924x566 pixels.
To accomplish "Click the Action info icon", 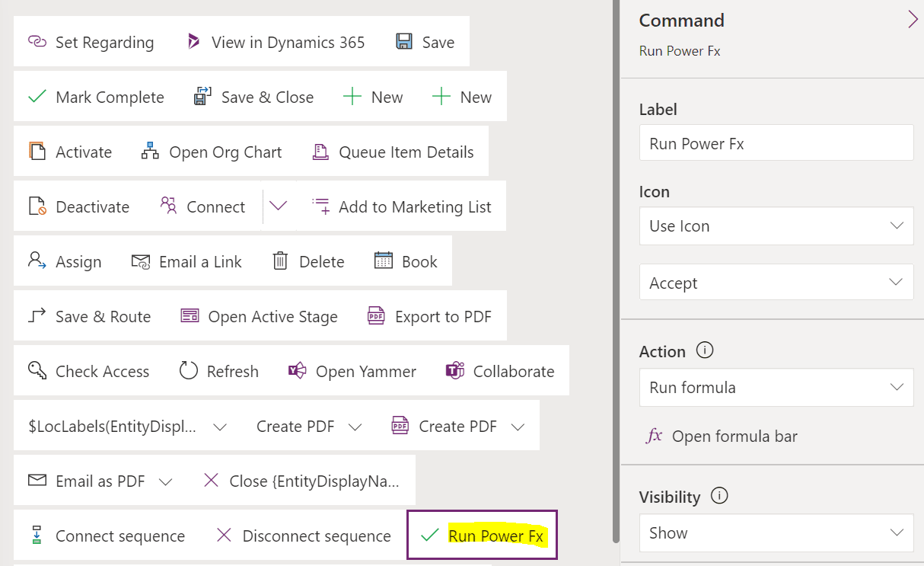I will click(706, 350).
